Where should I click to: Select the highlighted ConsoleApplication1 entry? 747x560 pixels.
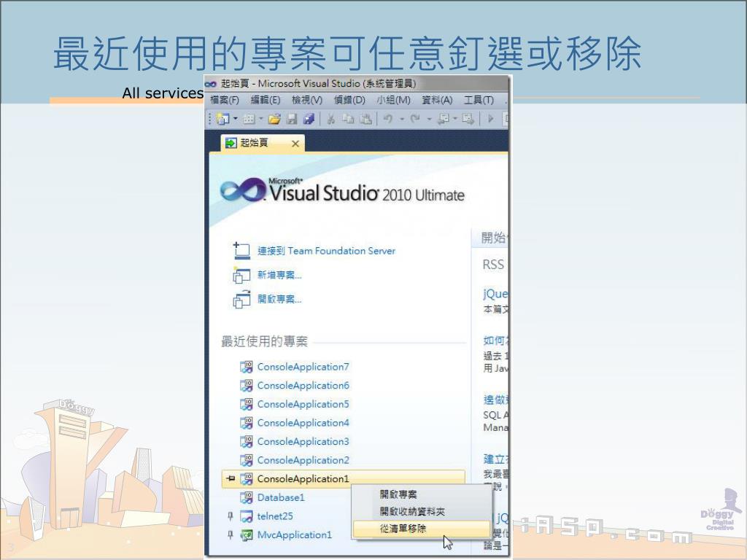coord(343,478)
